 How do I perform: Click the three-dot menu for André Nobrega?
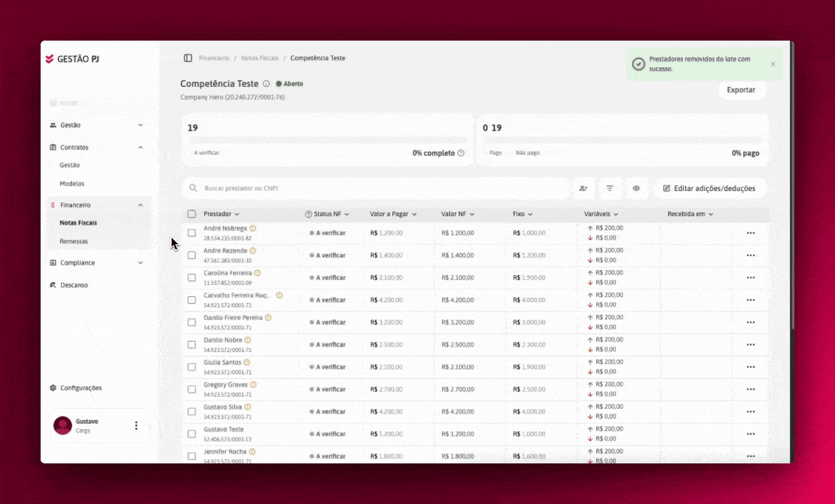tap(751, 233)
